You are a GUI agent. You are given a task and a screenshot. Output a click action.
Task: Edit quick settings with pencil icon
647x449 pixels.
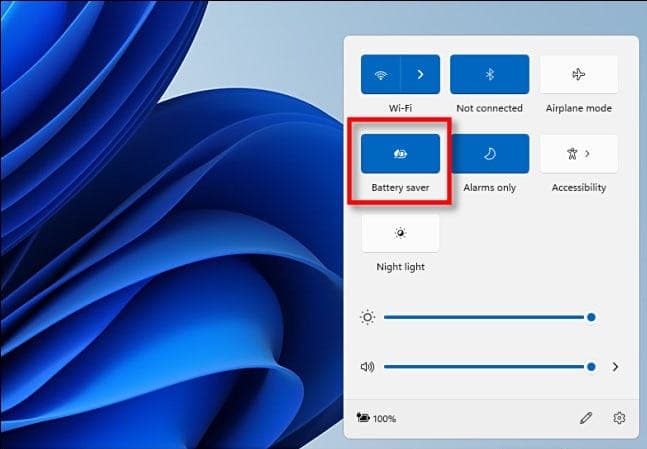click(x=586, y=418)
